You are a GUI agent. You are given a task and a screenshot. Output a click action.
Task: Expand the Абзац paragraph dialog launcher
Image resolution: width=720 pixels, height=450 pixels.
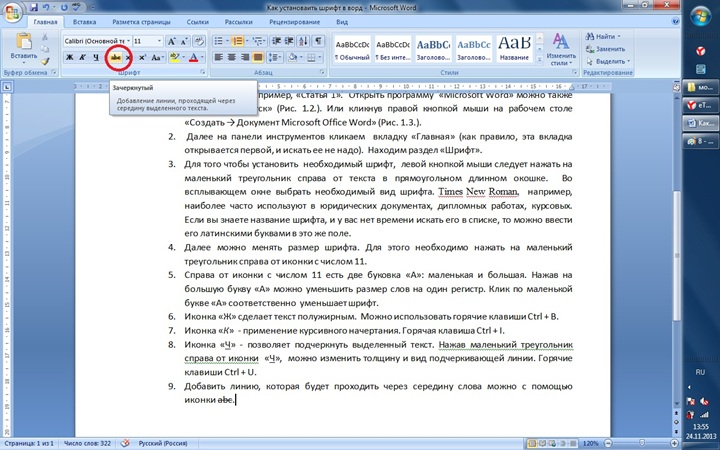[x=322, y=73]
